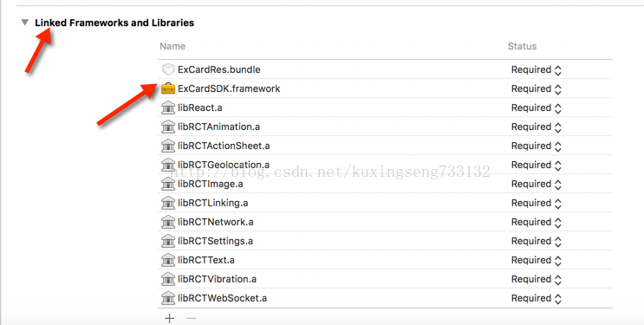Click the ExCardRes.bundle shield icon

click(x=168, y=69)
